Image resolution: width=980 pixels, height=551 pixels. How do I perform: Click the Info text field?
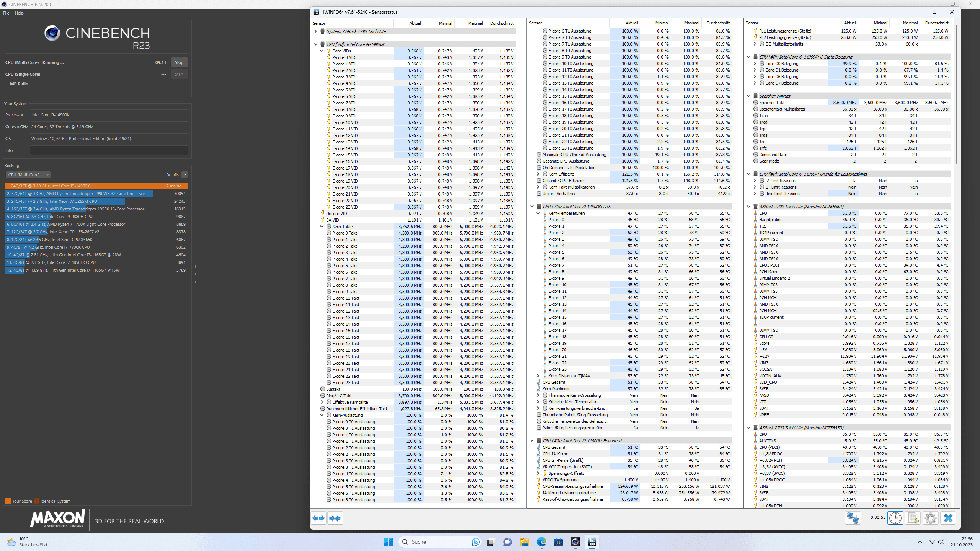pos(109,150)
